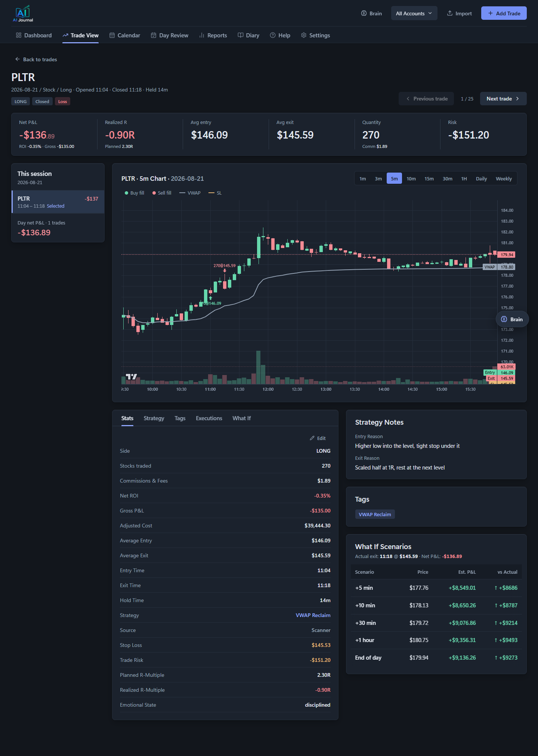The width and height of the screenshot is (538, 756).
Task: Select the 10m chart timeframe
Action: point(411,179)
